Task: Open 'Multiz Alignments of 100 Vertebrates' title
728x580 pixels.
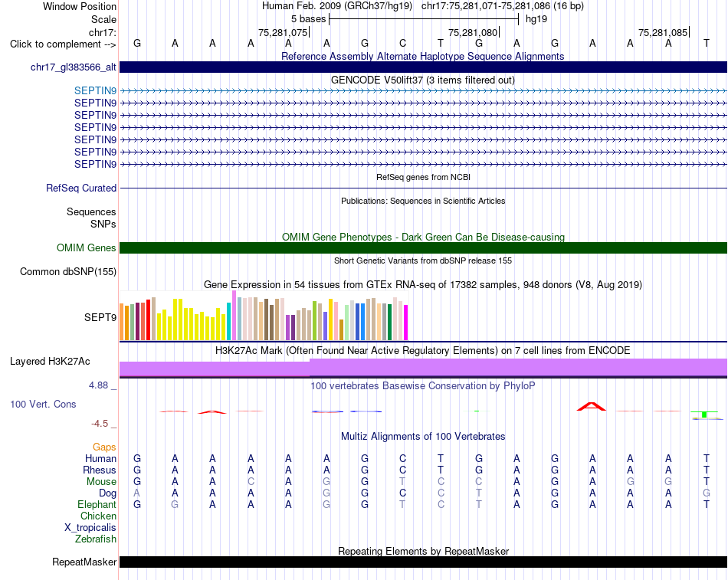Action: click(423, 437)
